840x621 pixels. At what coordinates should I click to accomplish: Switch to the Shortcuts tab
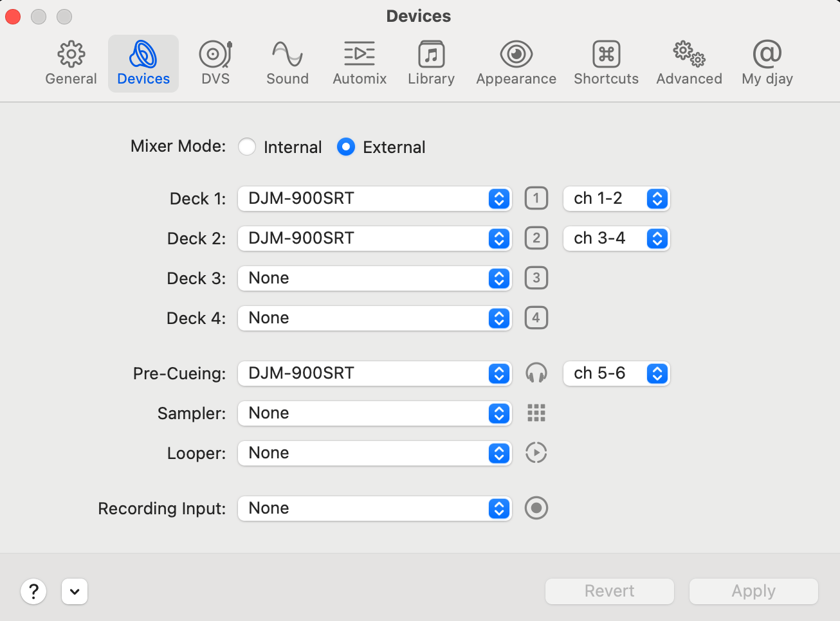tap(606, 63)
